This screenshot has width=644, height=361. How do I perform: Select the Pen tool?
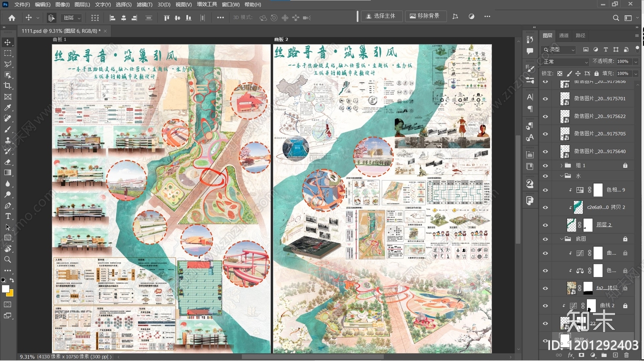point(8,205)
